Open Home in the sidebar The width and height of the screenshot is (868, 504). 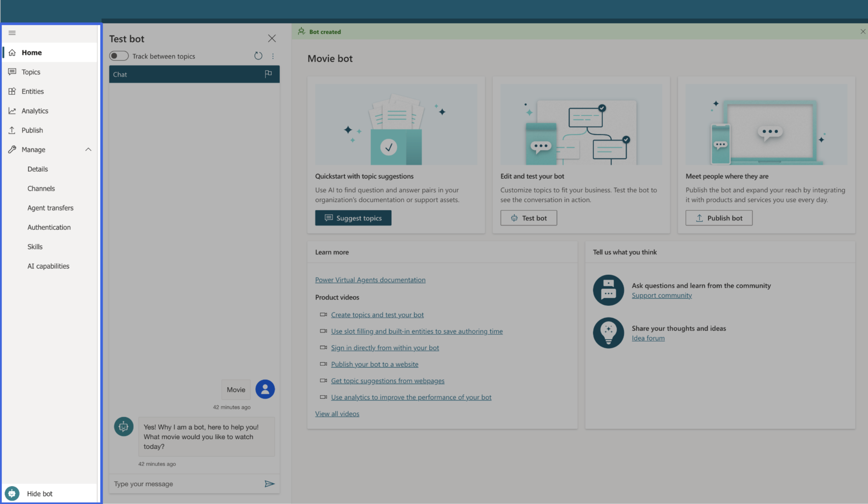coord(50,52)
